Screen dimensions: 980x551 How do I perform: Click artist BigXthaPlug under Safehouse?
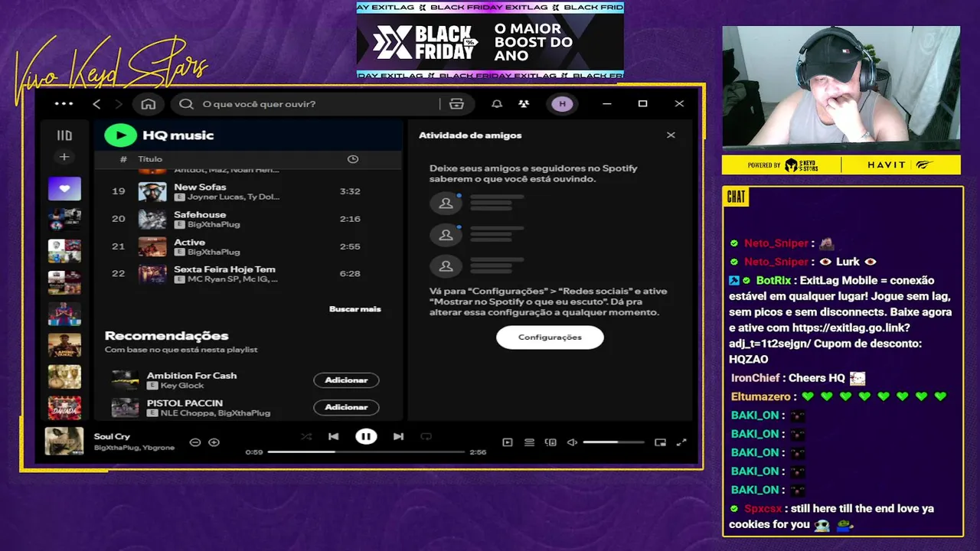[214, 224]
